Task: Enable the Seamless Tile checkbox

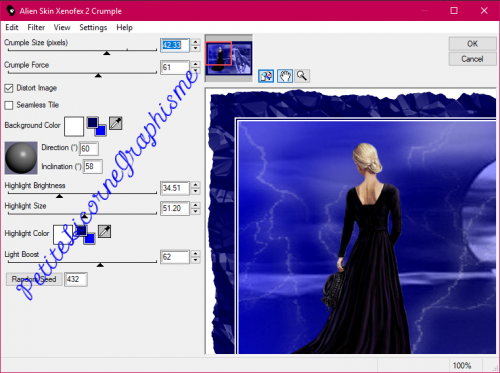Action: pyautogui.click(x=9, y=105)
